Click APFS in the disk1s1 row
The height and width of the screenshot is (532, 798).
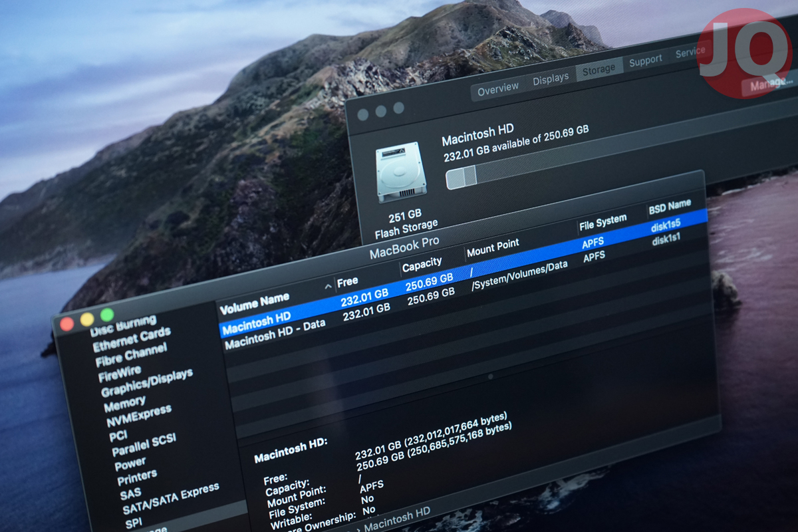pyautogui.click(x=595, y=257)
